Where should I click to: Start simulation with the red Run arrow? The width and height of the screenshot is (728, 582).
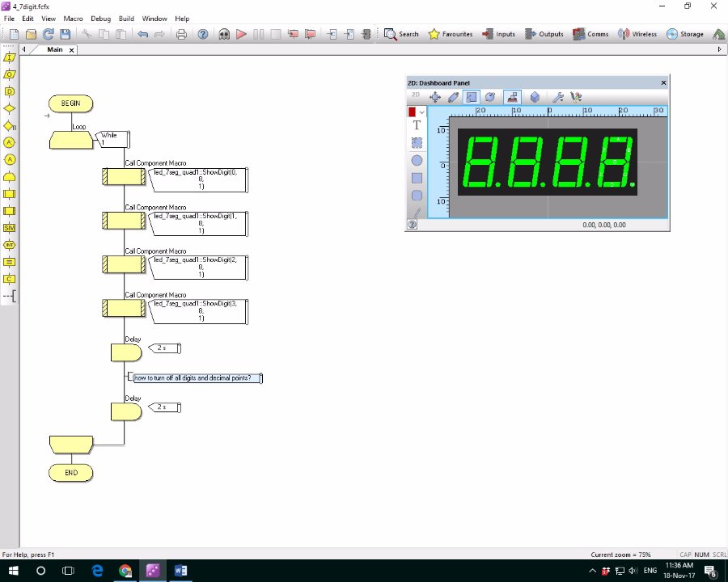pos(241,34)
